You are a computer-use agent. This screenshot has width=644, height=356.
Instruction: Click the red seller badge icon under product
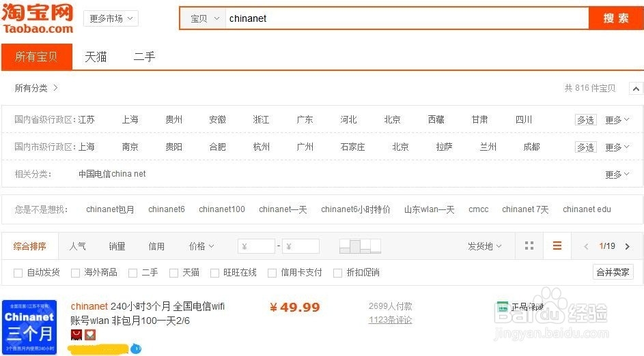point(76,335)
